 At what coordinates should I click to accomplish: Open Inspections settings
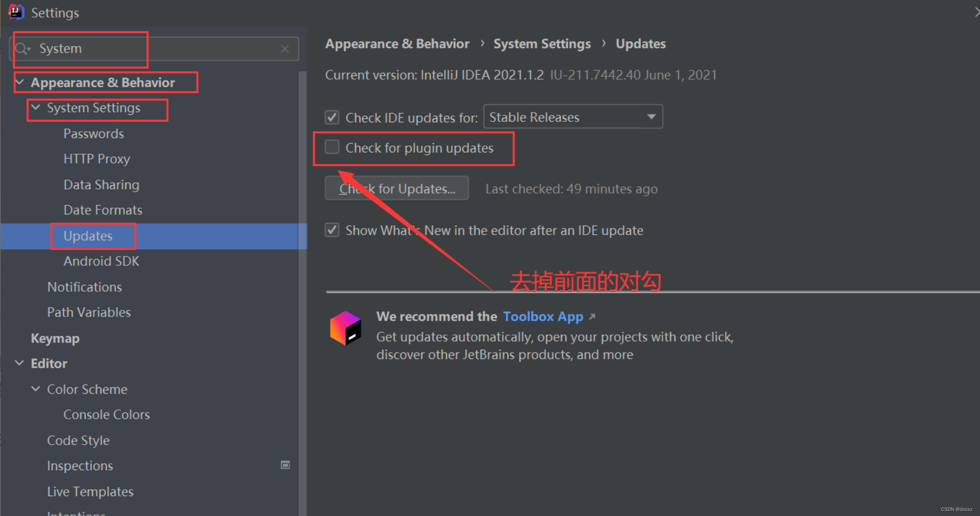pos(80,466)
